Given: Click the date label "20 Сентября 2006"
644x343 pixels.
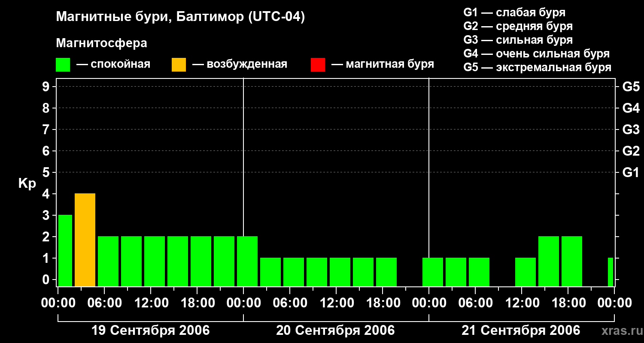Looking at the screenshot, I should 335,331.
